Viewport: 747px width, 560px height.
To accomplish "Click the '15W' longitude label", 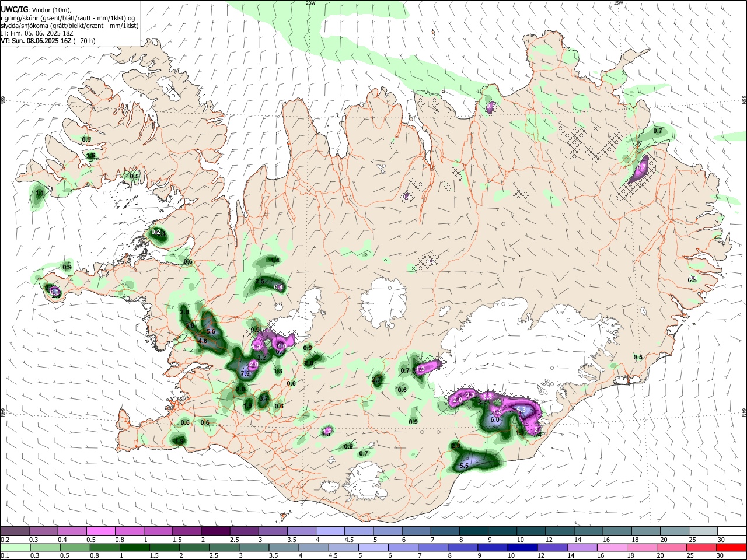I will [x=618, y=3].
